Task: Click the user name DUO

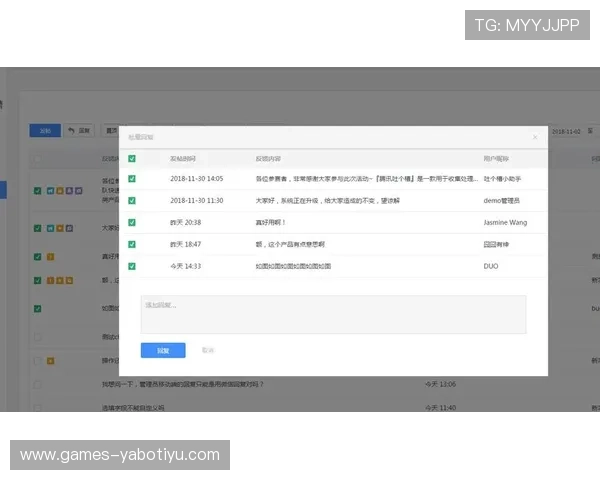Action: click(x=491, y=266)
